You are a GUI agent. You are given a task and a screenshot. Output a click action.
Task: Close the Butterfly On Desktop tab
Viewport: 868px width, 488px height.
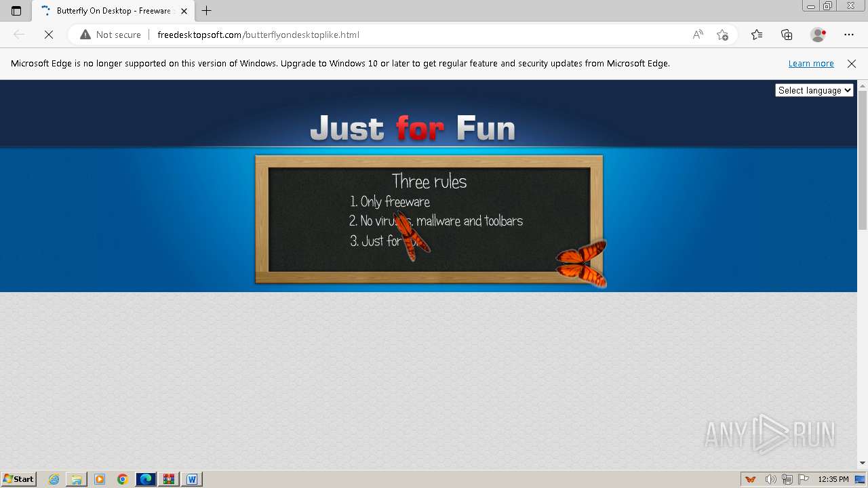point(184,11)
